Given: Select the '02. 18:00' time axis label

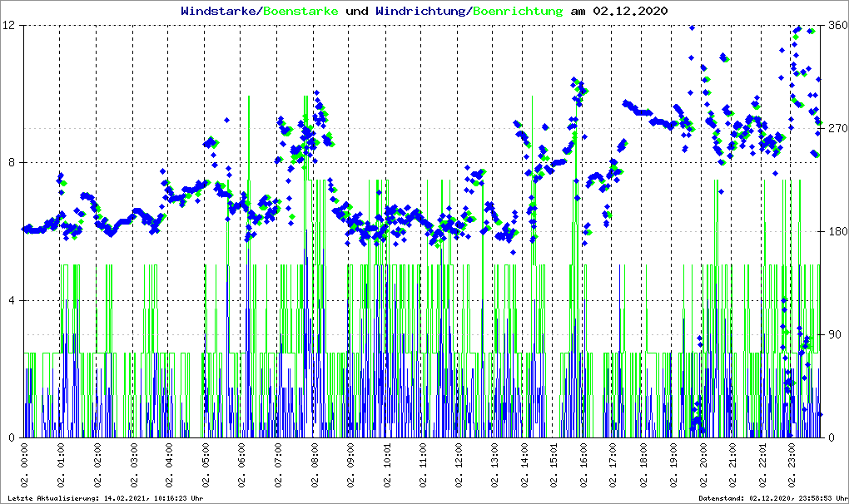Looking at the screenshot, I should click(643, 467).
